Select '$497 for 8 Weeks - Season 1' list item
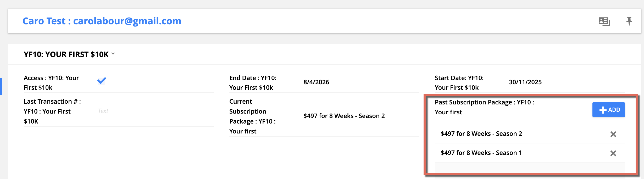644x179 pixels. pyautogui.click(x=481, y=153)
